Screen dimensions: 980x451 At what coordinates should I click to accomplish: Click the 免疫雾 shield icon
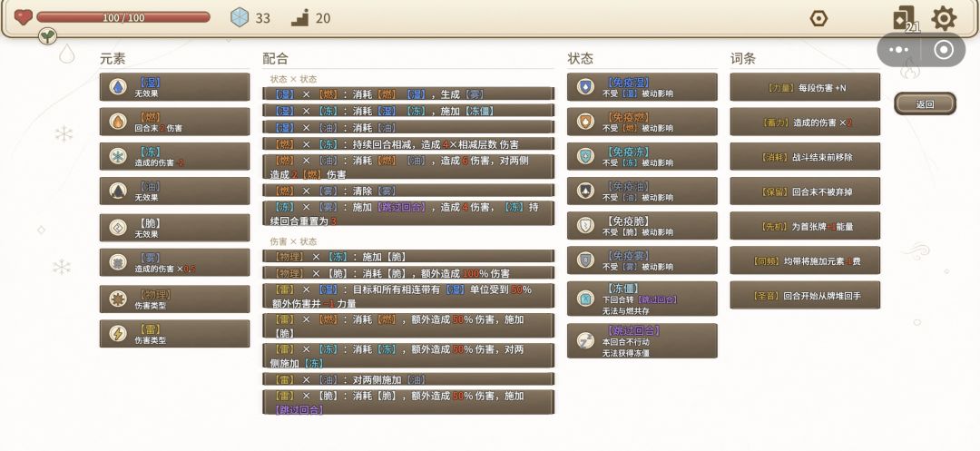[x=585, y=260]
